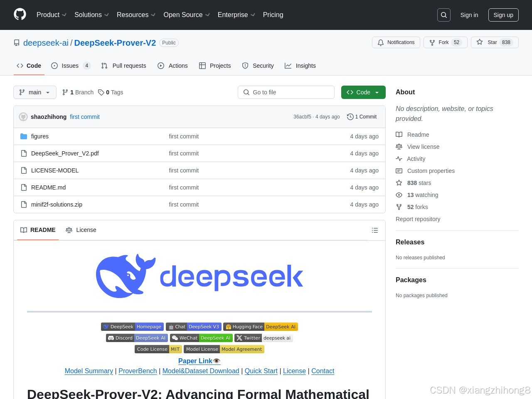Click commit hash 36acbf5
Viewport: 532px width, 399px height.
click(x=302, y=117)
